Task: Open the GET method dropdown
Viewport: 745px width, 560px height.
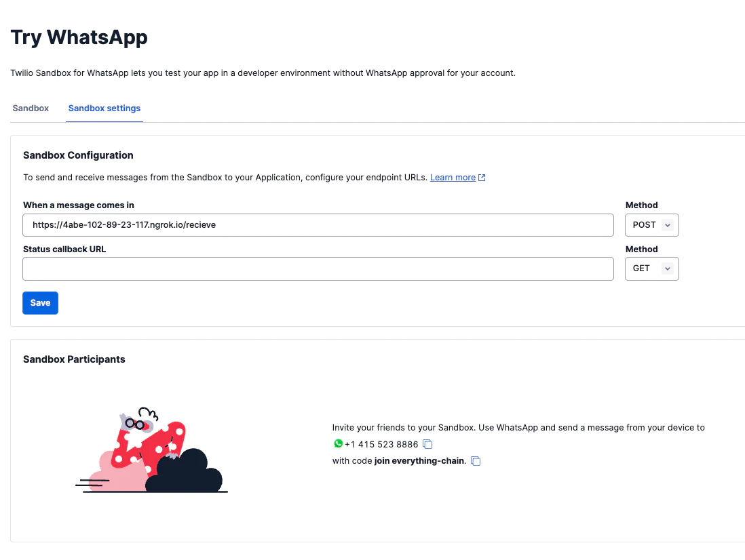Action: point(652,268)
